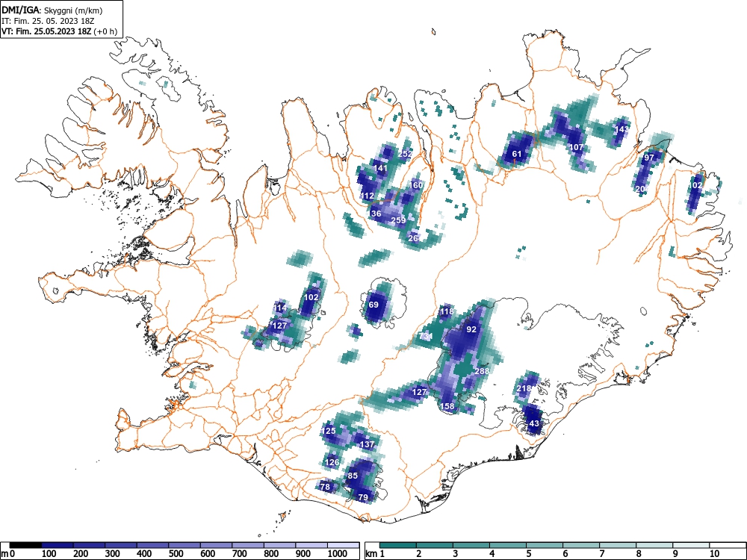The height and width of the screenshot is (560, 747).
Task: Click the visibility value '107' on the map
Action: pos(577,147)
